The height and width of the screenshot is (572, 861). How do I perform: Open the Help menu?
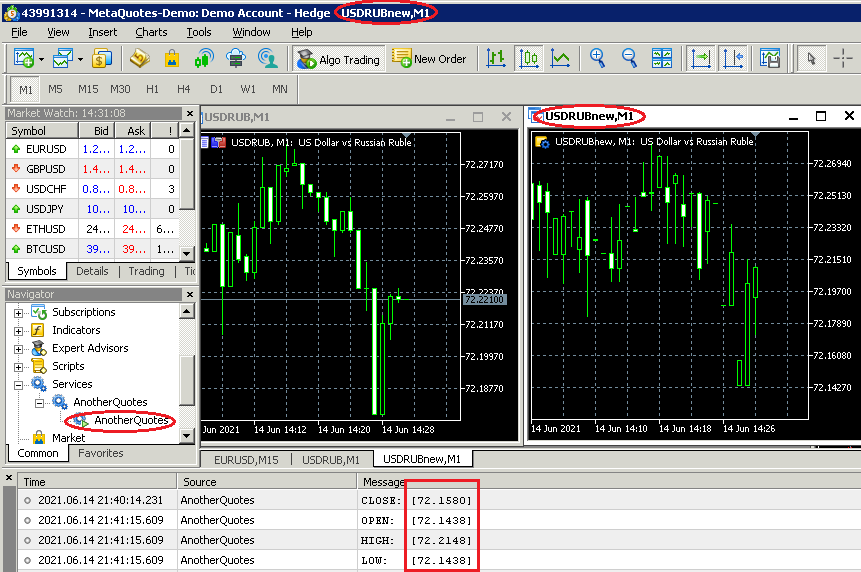point(301,32)
